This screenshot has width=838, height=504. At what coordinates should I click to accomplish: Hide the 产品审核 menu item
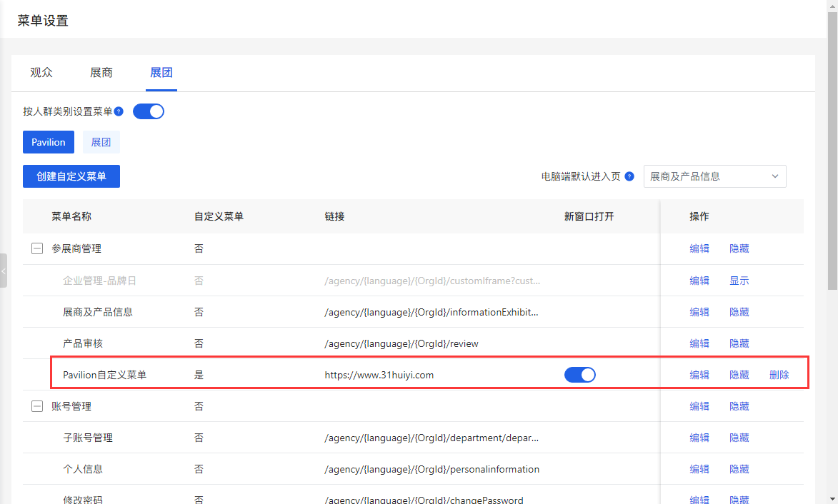pos(739,343)
